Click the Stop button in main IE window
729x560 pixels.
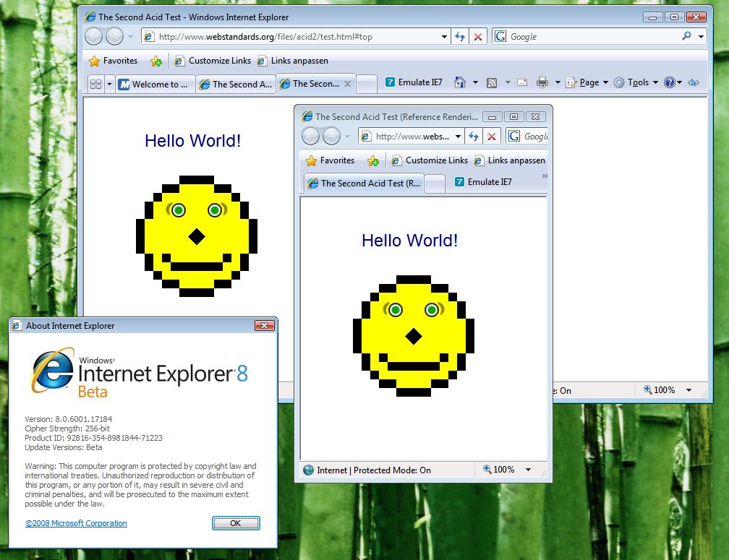tap(477, 37)
